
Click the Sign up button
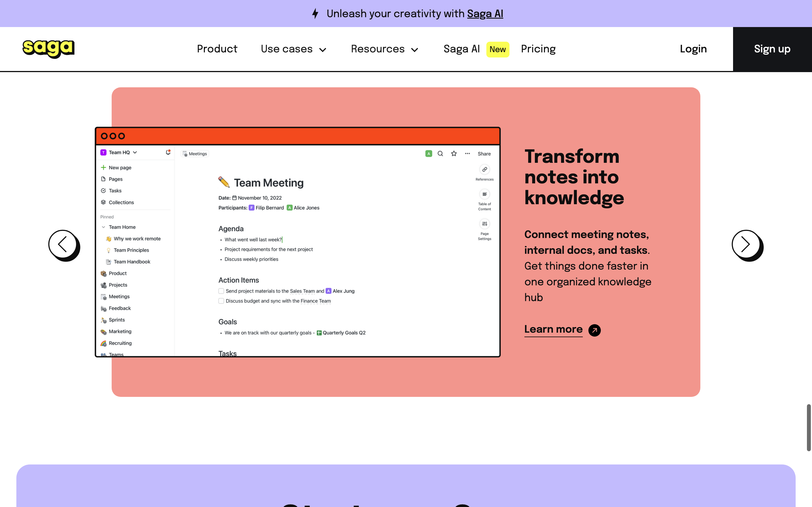tap(772, 49)
